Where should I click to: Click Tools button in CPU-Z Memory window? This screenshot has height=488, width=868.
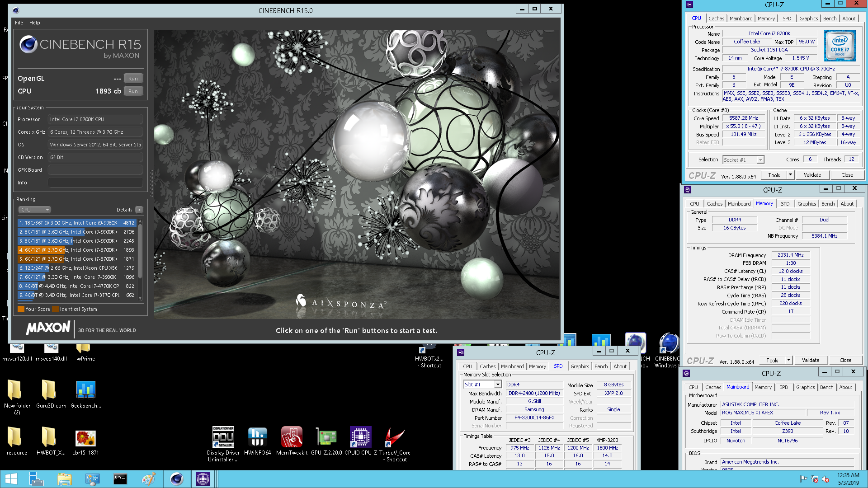point(772,360)
